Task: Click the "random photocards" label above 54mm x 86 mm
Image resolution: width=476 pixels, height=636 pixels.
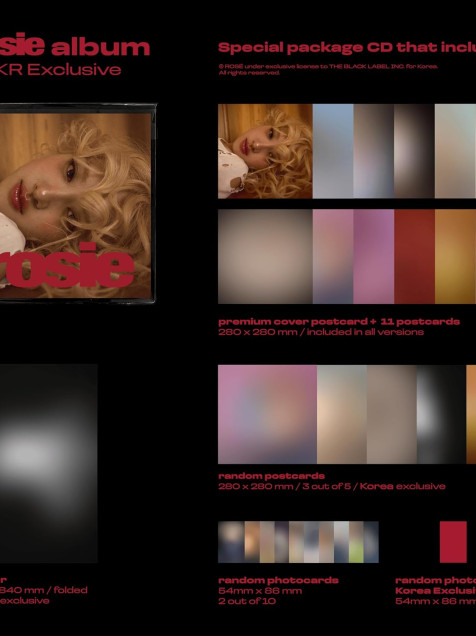Action: [278, 580]
